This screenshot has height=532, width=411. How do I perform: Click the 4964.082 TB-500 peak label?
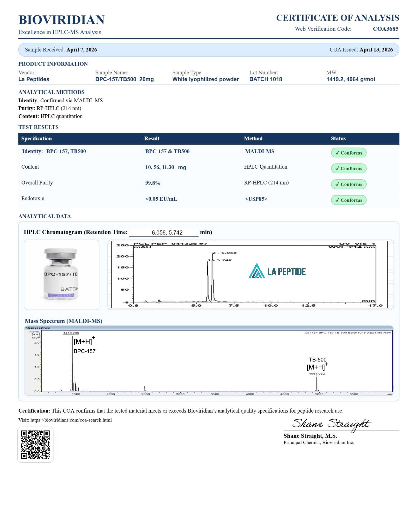(x=316, y=374)
